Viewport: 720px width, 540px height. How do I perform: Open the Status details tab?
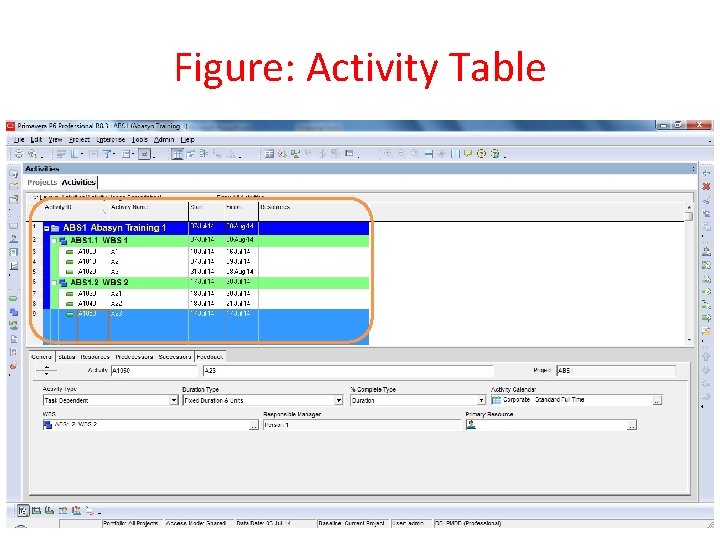[67, 357]
